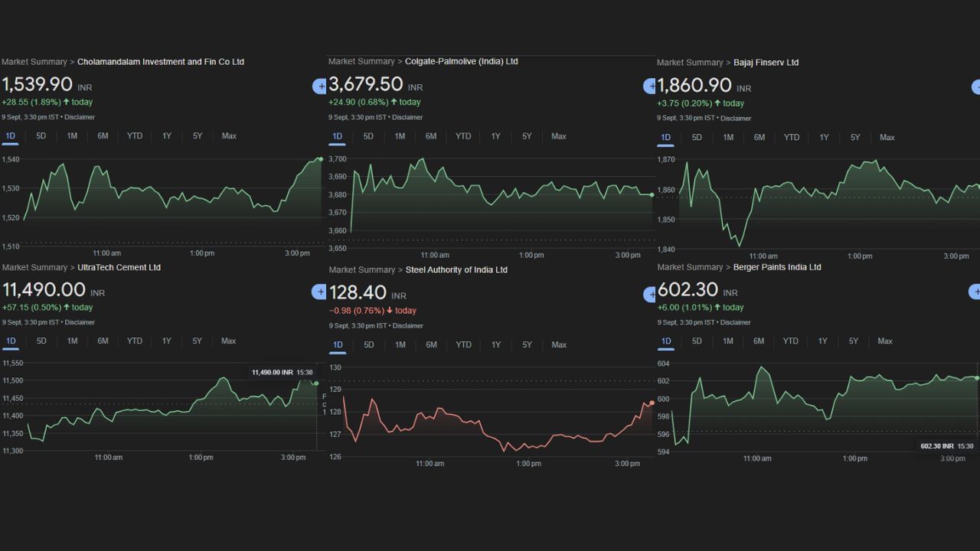Show 5Y chart for Steel Authority of India
980x551 pixels.
528,345
